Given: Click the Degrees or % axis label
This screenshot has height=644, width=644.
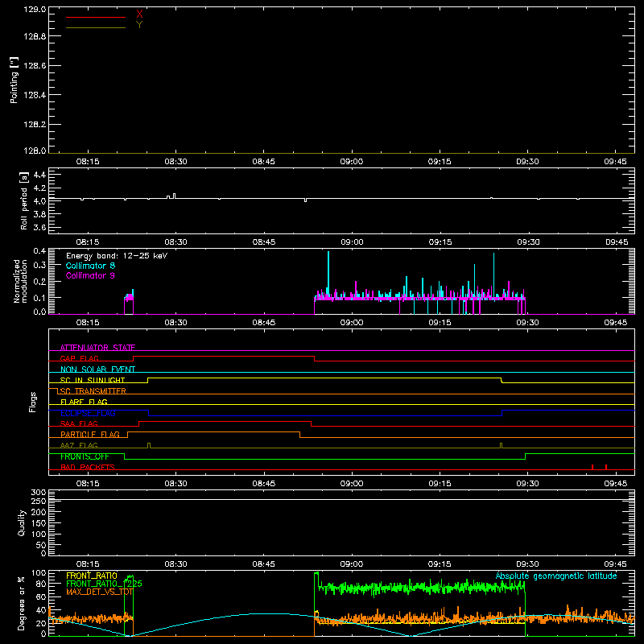Looking at the screenshot, I should pyautogui.click(x=21, y=604).
